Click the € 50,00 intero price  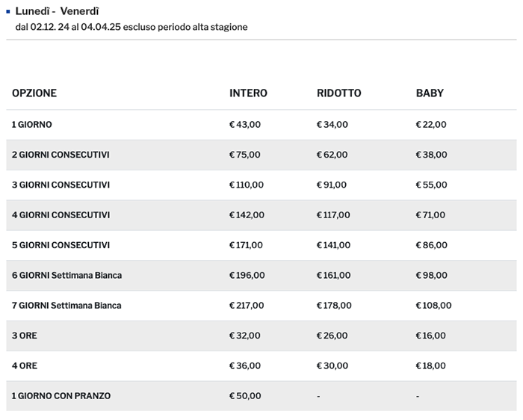(x=245, y=395)
